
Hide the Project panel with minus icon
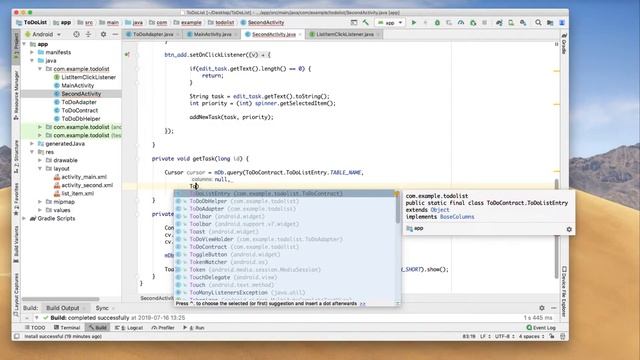click(115, 34)
